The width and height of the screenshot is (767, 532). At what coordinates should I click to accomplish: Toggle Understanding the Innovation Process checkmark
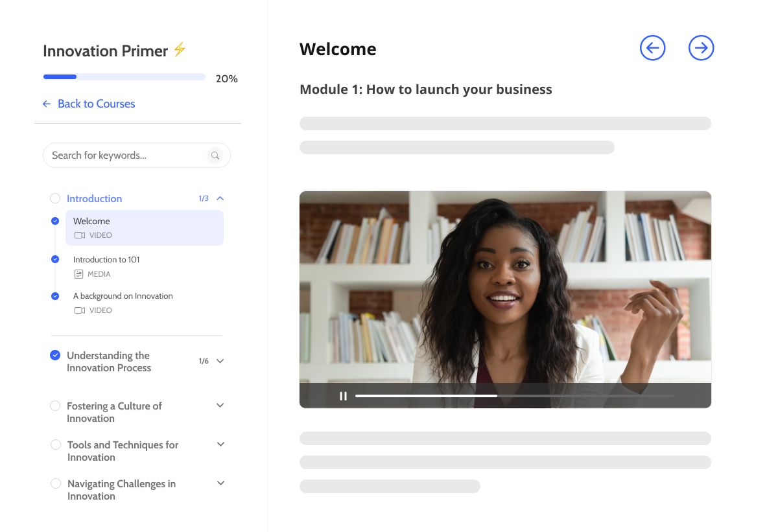click(55, 355)
